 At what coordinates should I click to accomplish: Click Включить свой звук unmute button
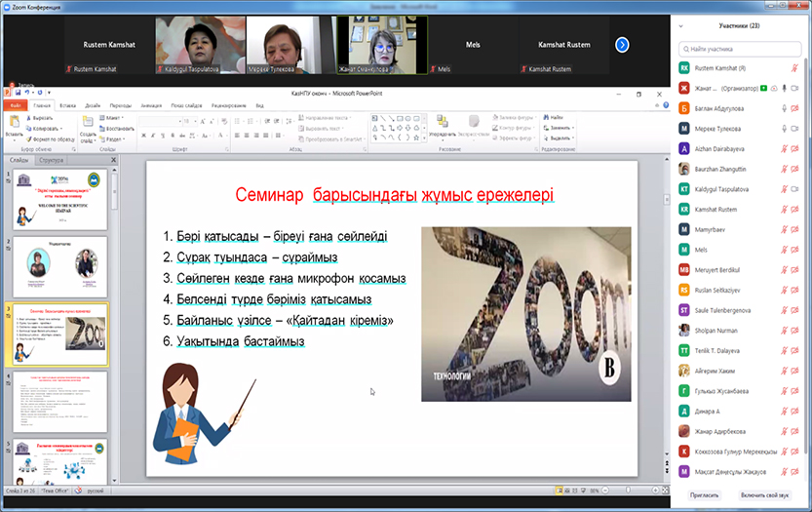pyautogui.click(x=764, y=495)
